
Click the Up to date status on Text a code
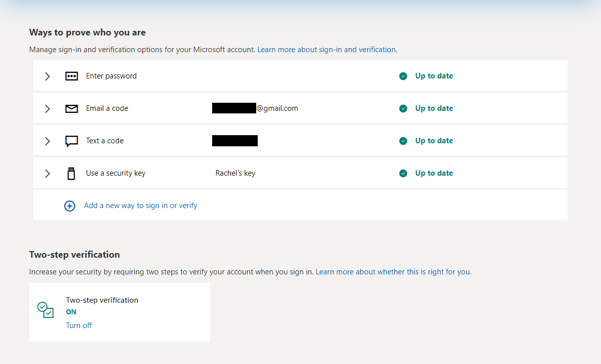tap(434, 140)
